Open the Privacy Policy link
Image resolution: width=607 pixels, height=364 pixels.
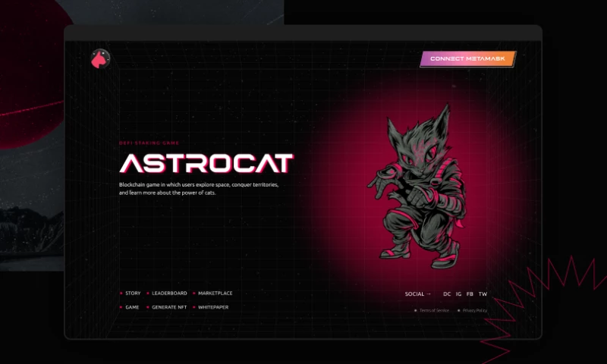coord(475,310)
